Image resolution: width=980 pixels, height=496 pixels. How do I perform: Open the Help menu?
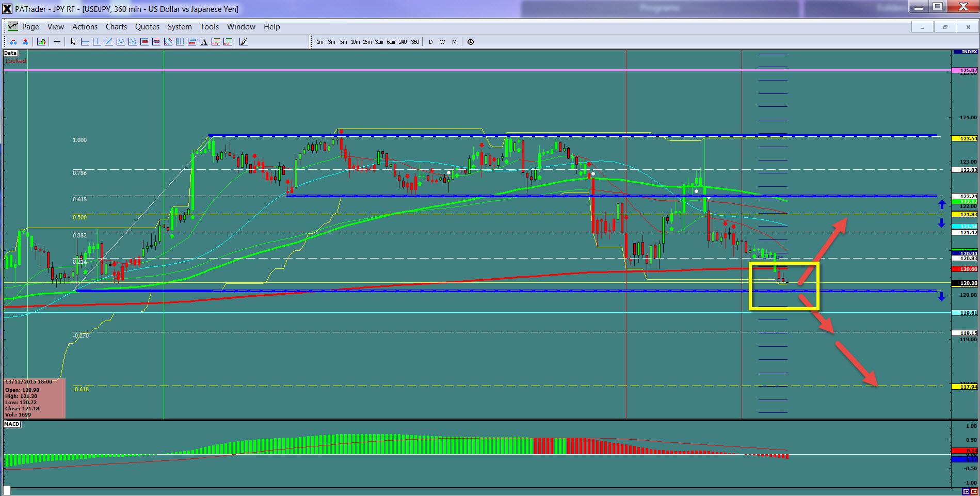(x=272, y=27)
